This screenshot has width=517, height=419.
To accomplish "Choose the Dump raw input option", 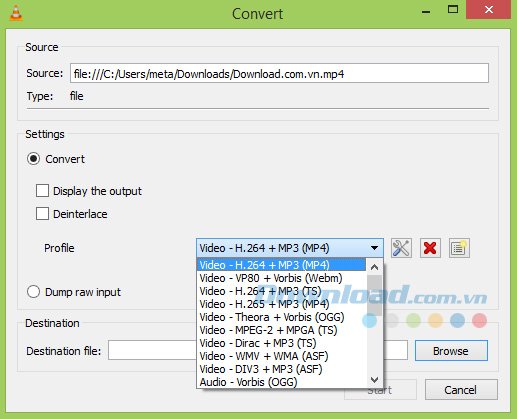I will 33,292.
